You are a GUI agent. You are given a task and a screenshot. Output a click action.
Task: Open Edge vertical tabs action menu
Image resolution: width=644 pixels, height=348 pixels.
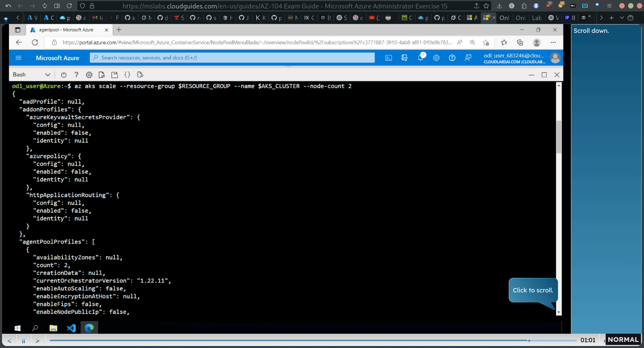click(18, 30)
